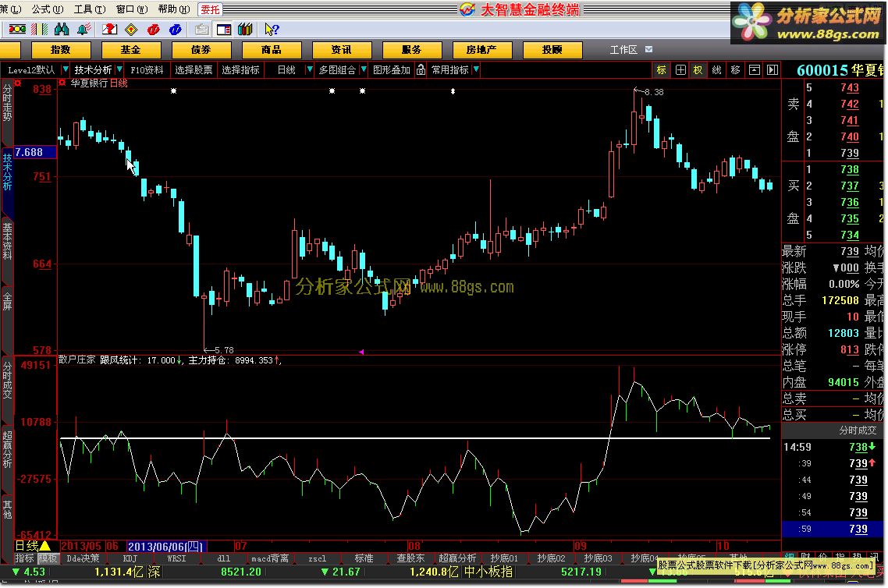Toggle the 权 adjustment button

698,69
